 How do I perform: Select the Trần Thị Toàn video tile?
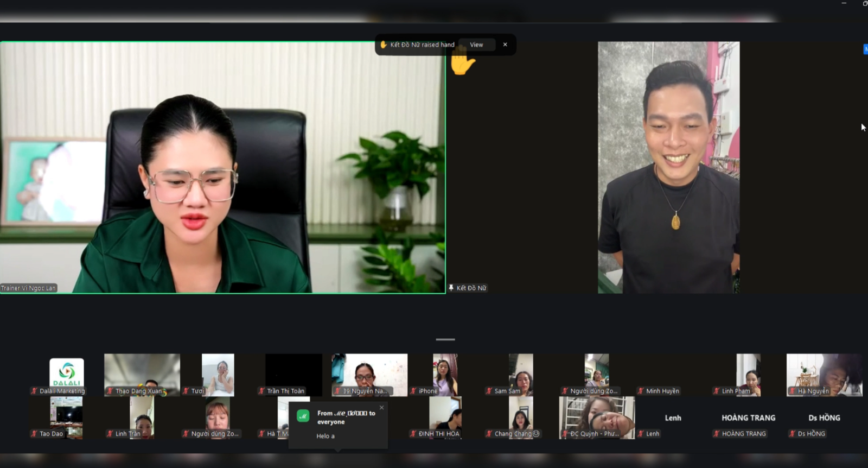293,374
